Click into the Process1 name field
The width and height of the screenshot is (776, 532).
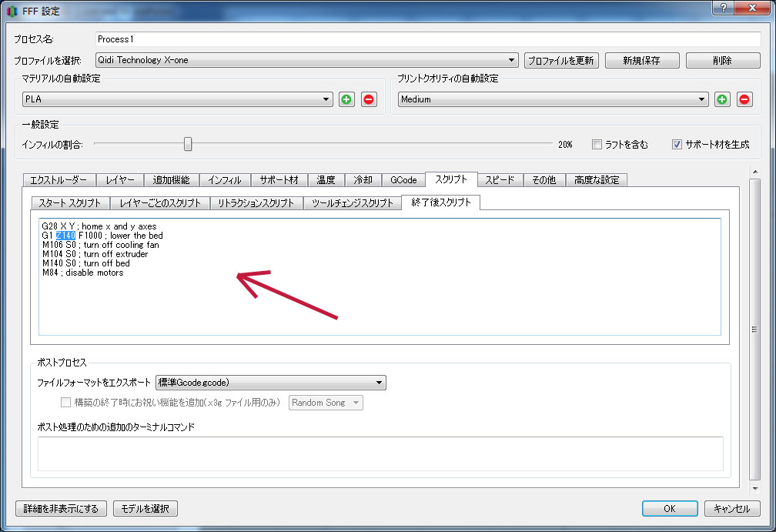click(x=427, y=38)
